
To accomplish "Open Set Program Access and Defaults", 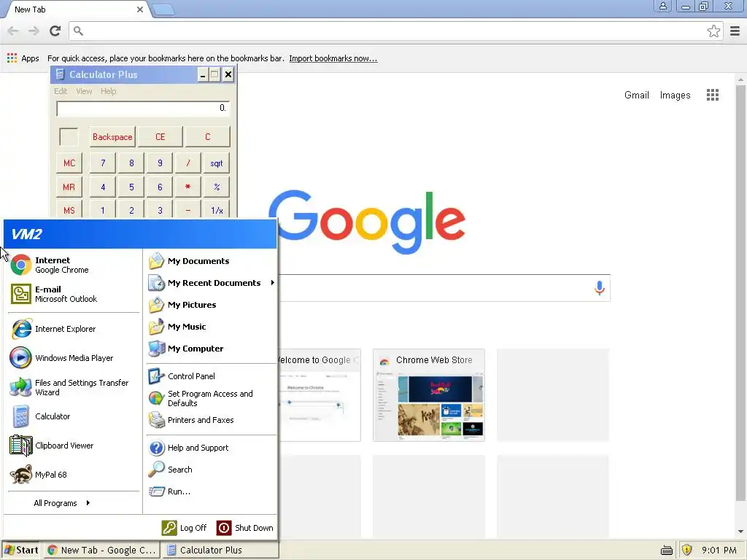I will click(x=211, y=398).
